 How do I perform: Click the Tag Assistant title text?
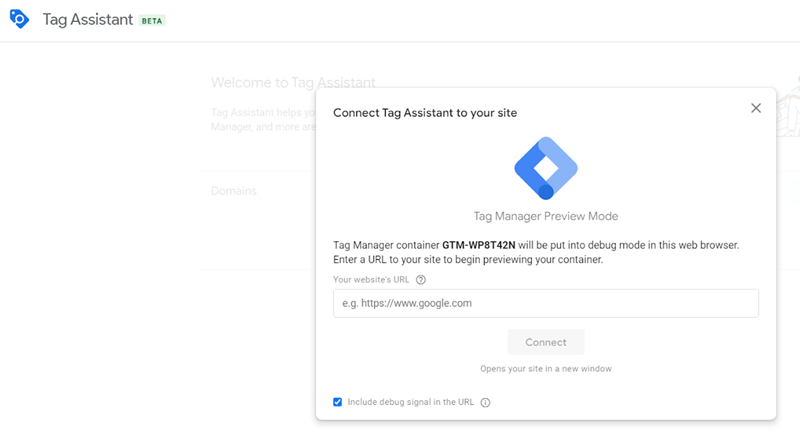[x=87, y=19]
